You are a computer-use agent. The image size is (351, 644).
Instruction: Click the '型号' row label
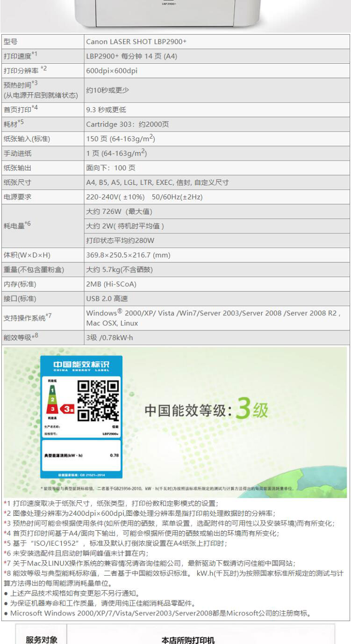tap(10, 42)
